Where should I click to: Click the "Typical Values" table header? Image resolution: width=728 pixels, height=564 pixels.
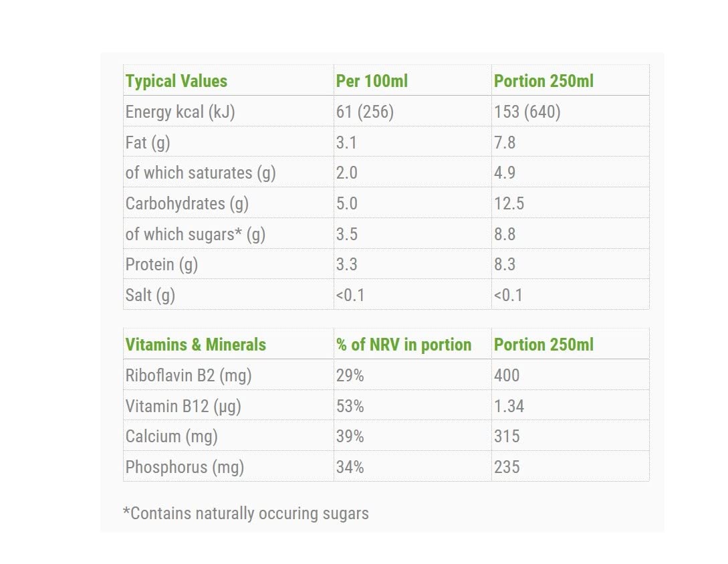click(176, 82)
